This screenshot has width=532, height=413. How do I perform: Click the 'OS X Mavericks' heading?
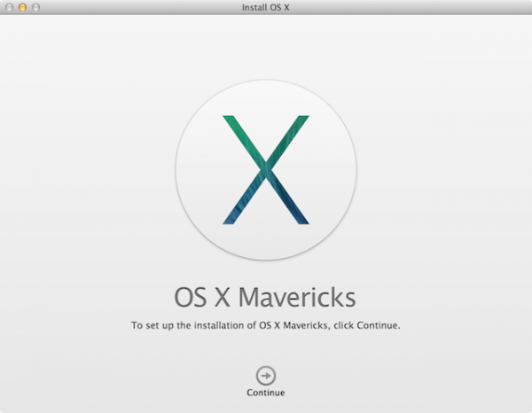click(264, 297)
